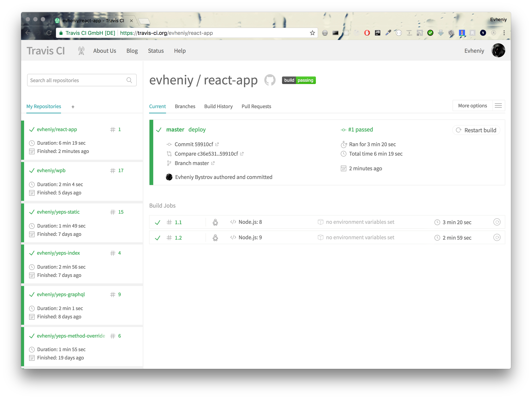Add a repository with the plus icon
Image resolution: width=532 pixels, height=399 pixels.
73,107
